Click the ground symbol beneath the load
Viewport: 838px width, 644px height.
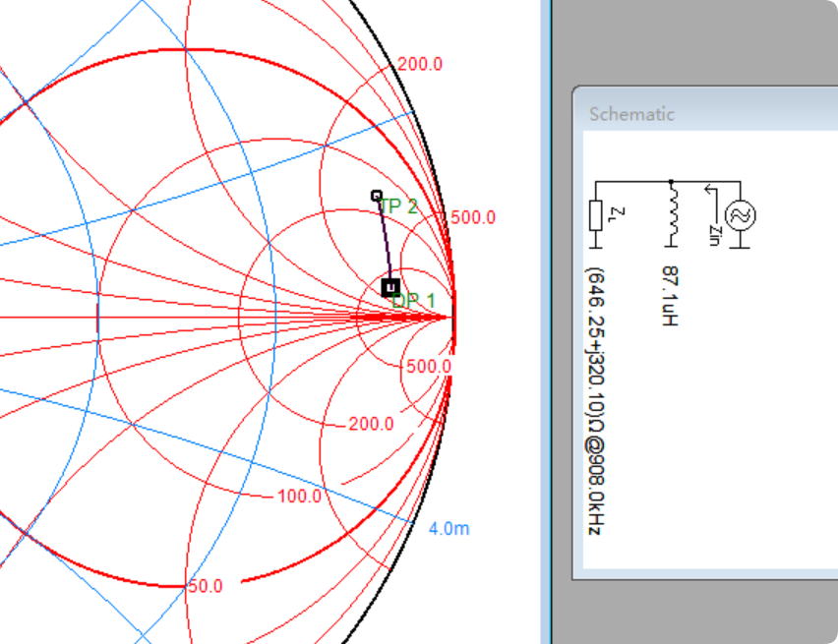point(594,246)
